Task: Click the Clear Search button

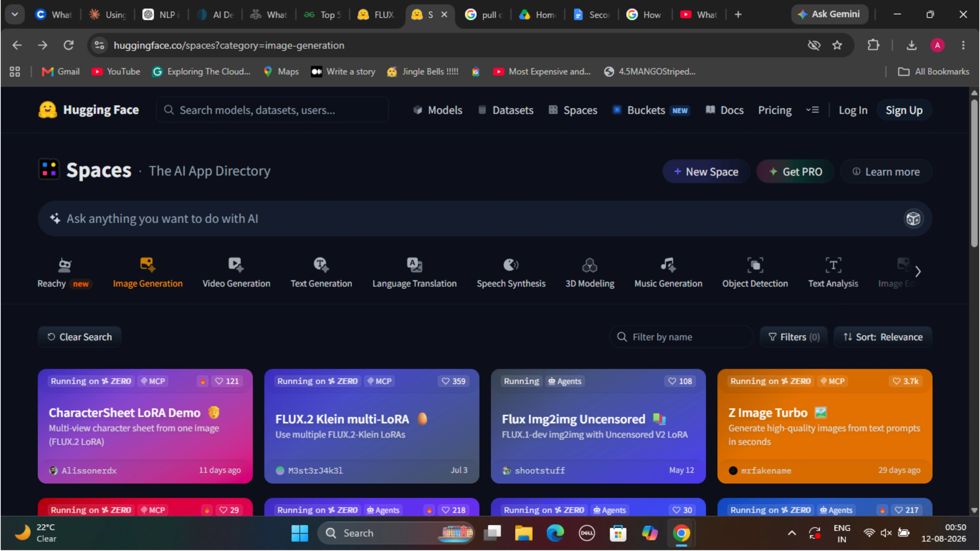Action: point(79,337)
